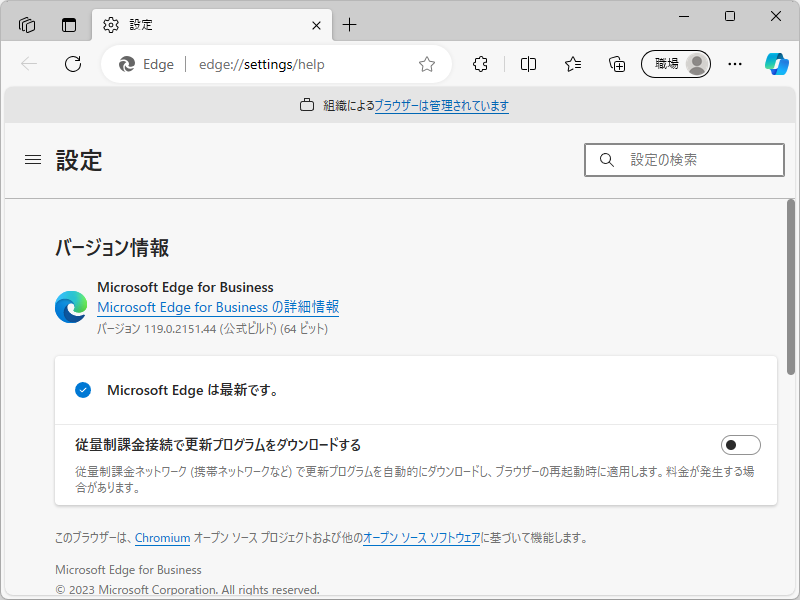800x600 pixels.
Task: Open the Chromium project link
Action: coord(163,537)
